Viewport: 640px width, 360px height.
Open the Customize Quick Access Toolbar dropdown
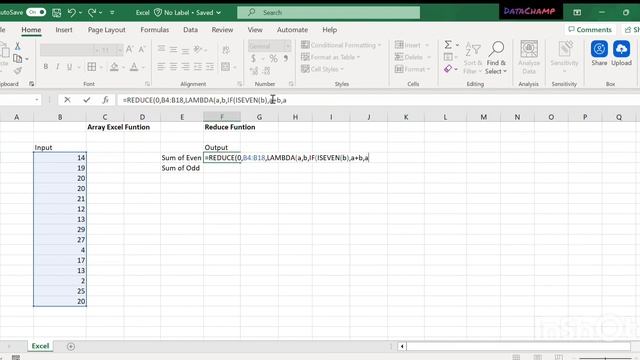click(112, 13)
